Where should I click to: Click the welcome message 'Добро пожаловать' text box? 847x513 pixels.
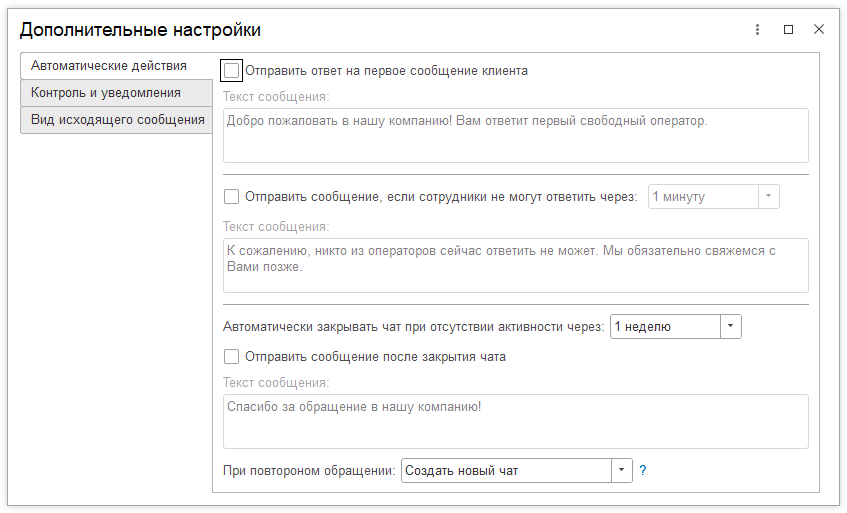(515, 135)
